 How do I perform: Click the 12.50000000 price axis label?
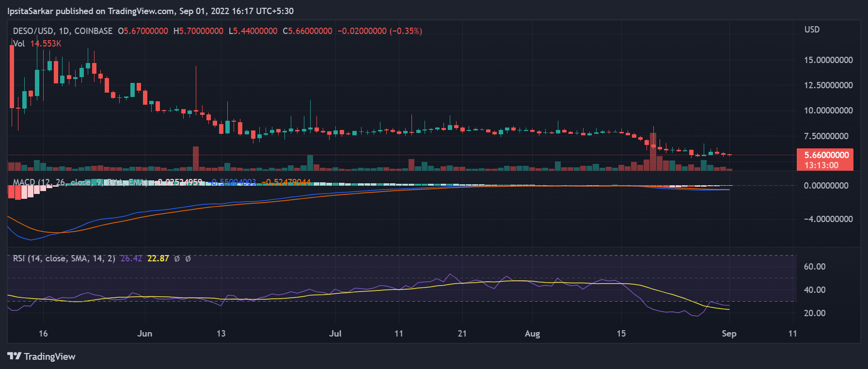pos(828,85)
